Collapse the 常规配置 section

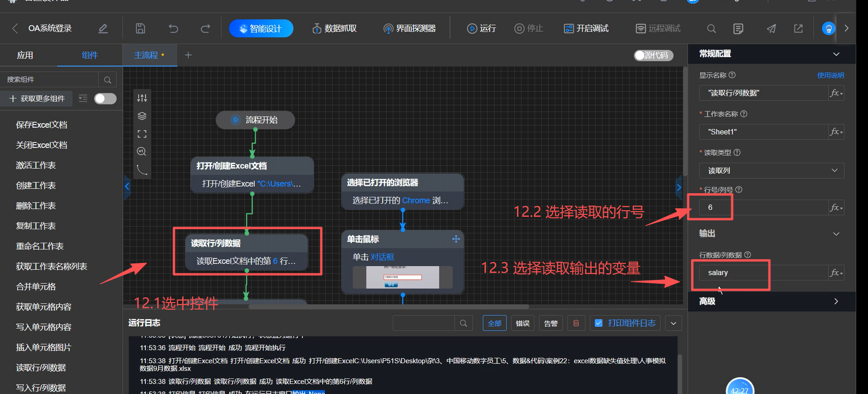tap(836, 54)
